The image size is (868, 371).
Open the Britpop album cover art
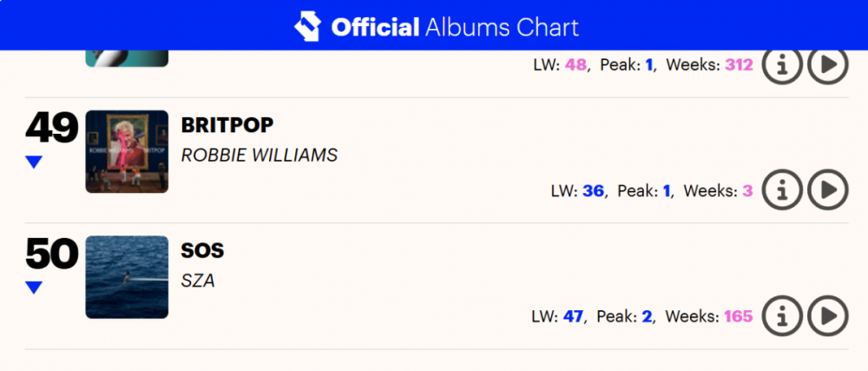pos(127,151)
